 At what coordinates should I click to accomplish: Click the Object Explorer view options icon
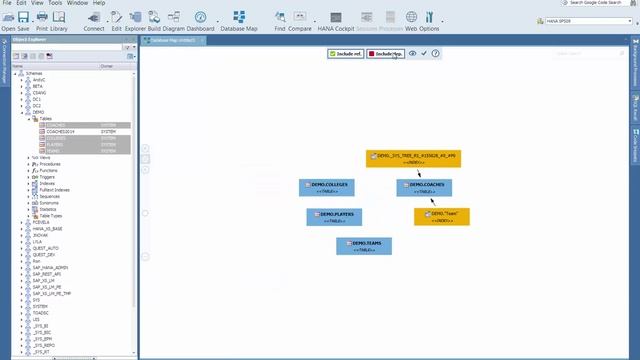pos(131,56)
